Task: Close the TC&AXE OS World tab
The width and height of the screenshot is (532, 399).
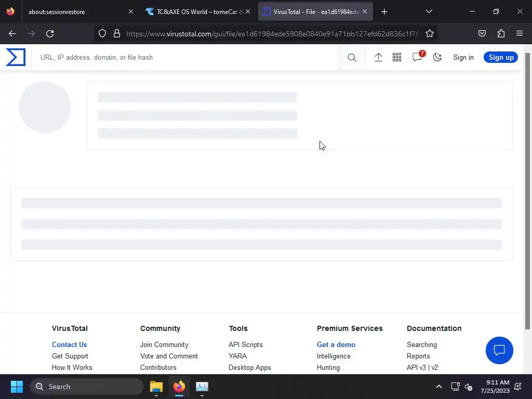Action: click(248, 12)
